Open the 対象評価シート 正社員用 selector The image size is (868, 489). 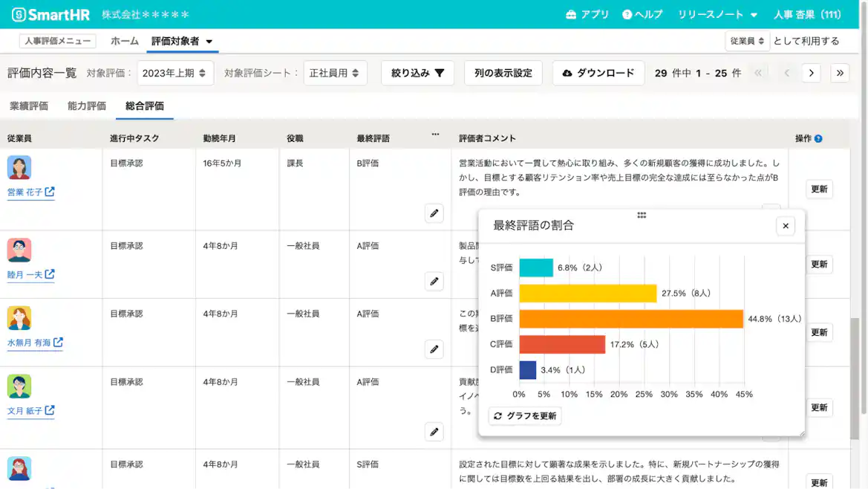333,73
